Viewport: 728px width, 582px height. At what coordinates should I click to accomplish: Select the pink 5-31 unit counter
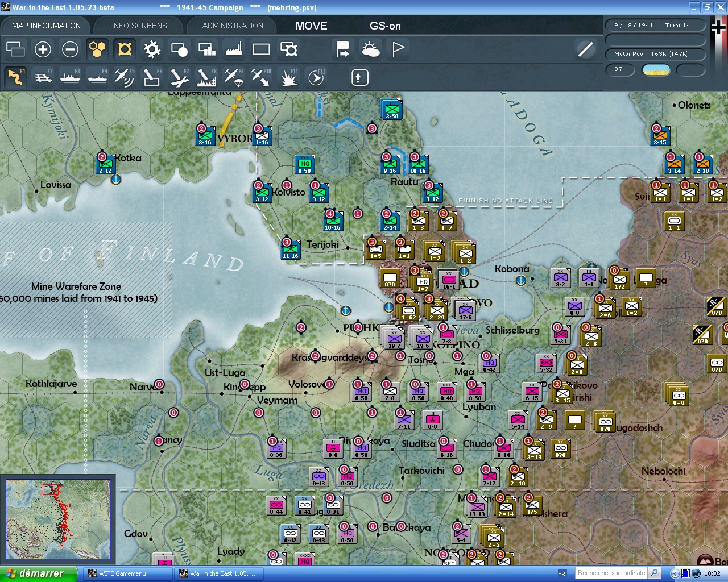pyautogui.click(x=561, y=335)
